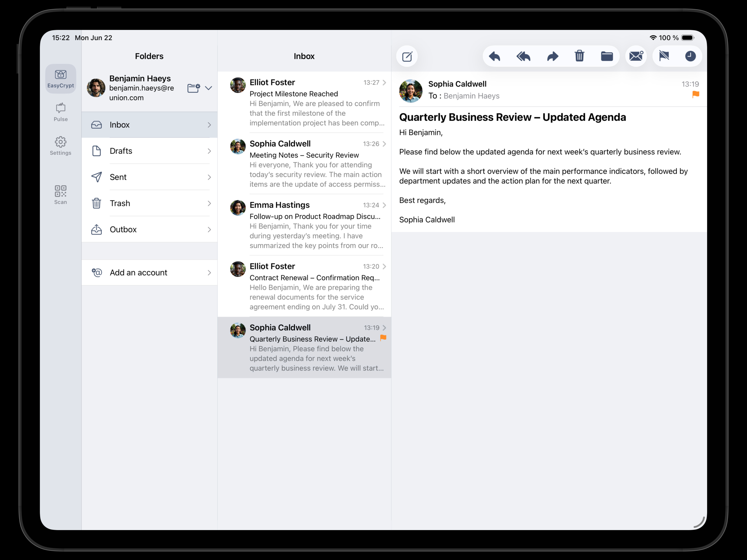Image resolution: width=747 pixels, height=560 pixels.
Task: Click the 13:26 email chevron
Action: click(384, 144)
